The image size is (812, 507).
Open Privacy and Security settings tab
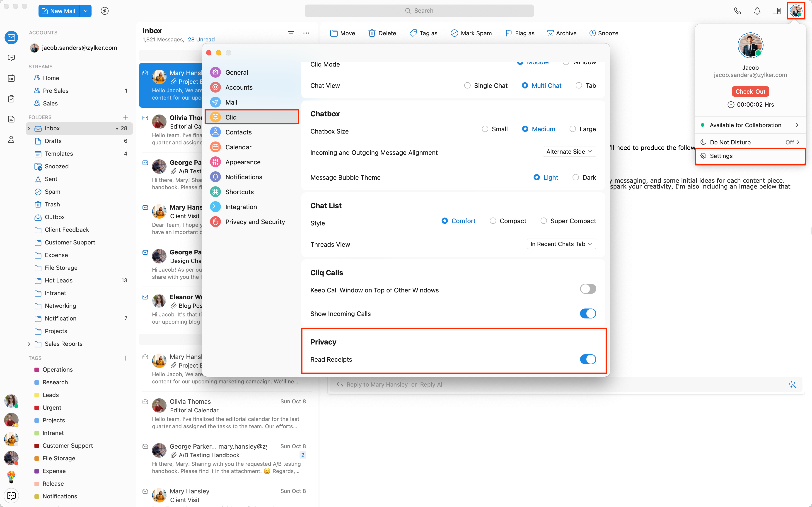255,222
